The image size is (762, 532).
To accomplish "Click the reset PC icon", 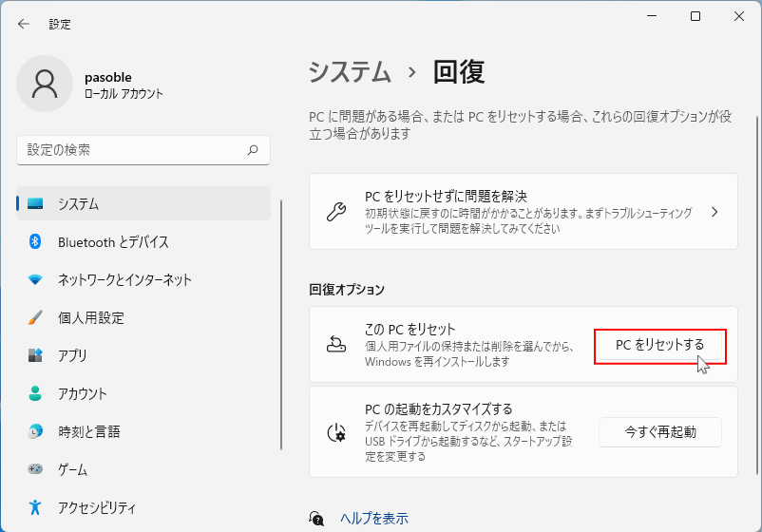I will tap(335, 345).
